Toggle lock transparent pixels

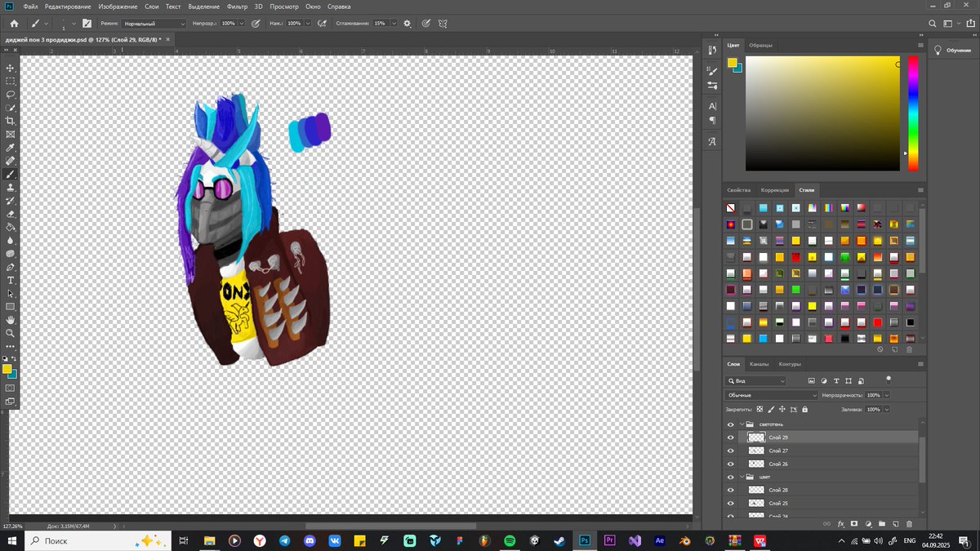click(759, 409)
